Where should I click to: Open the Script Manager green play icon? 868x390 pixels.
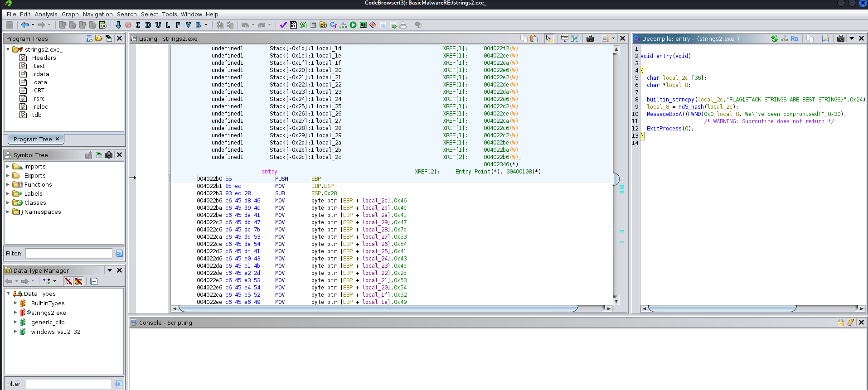coord(353,25)
